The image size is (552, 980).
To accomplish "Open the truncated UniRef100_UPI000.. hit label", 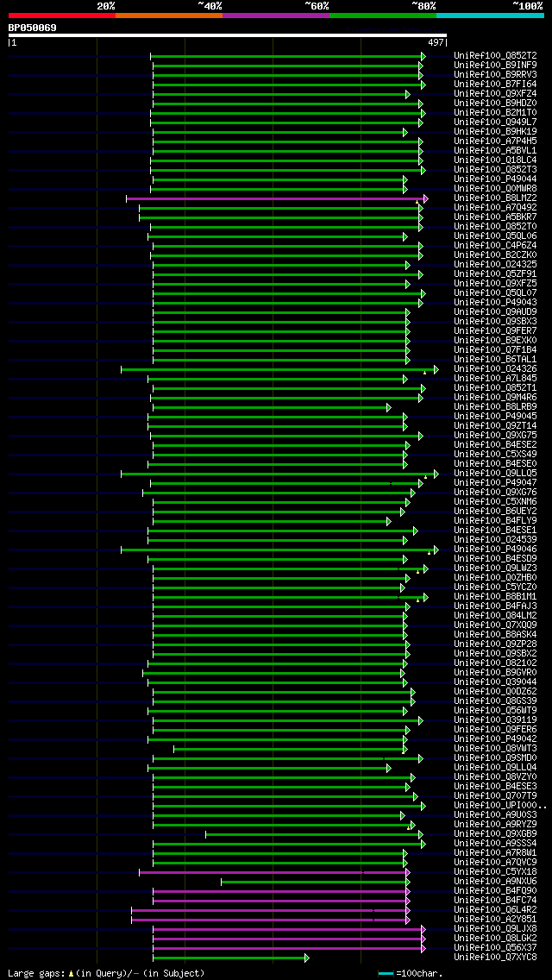I will (x=501, y=807).
